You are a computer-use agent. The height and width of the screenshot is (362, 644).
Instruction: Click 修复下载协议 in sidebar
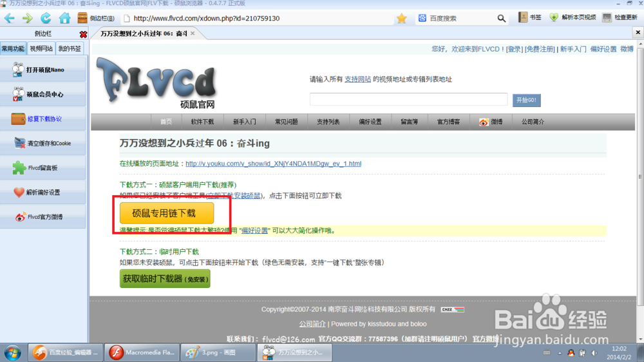(43, 119)
